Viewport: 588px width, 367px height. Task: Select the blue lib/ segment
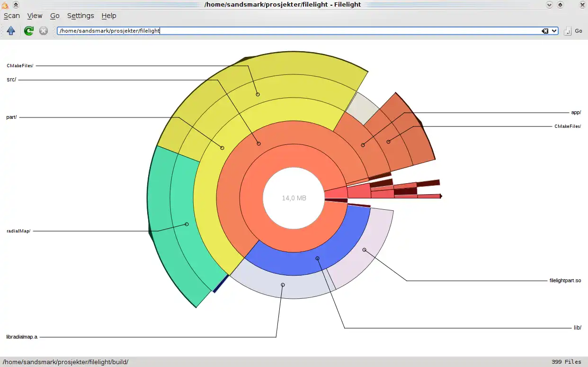318,259
